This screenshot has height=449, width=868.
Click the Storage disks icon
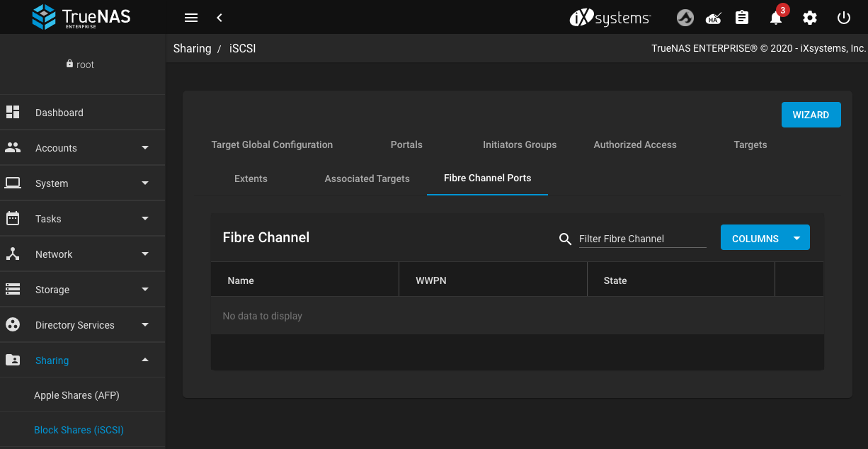[x=13, y=289]
